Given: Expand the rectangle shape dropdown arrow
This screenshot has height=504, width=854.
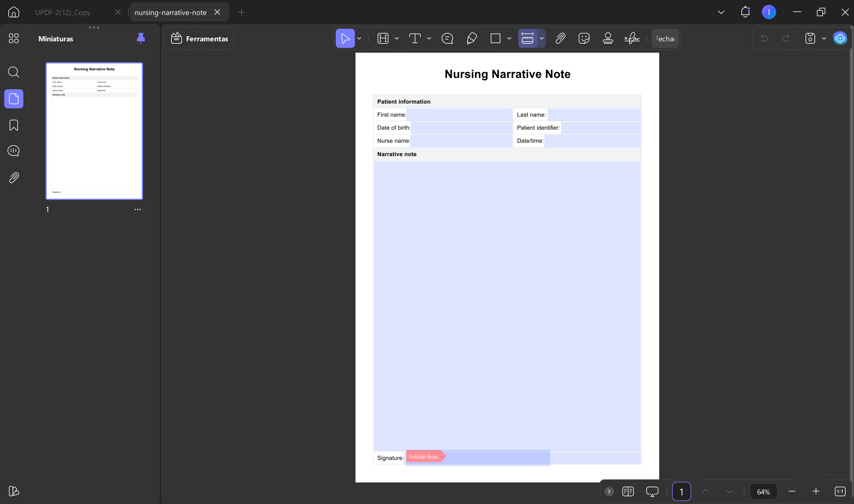Looking at the screenshot, I should tap(509, 38).
